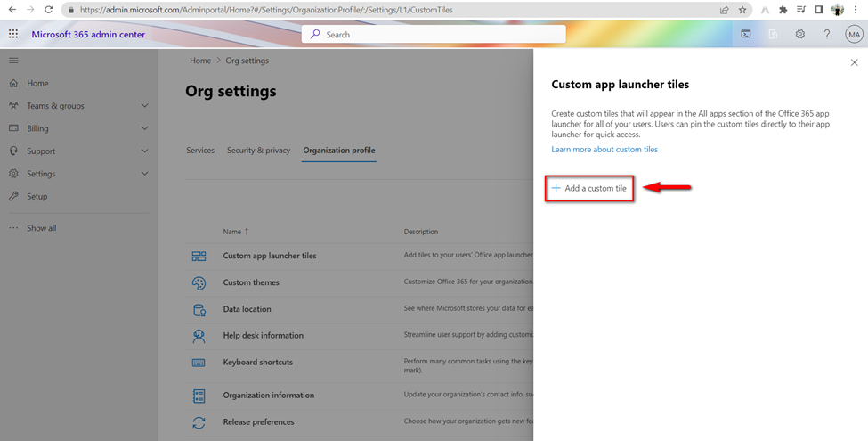Image resolution: width=868 pixels, height=441 pixels.
Task: Click the share page icon in address bar
Action: point(724,10)
